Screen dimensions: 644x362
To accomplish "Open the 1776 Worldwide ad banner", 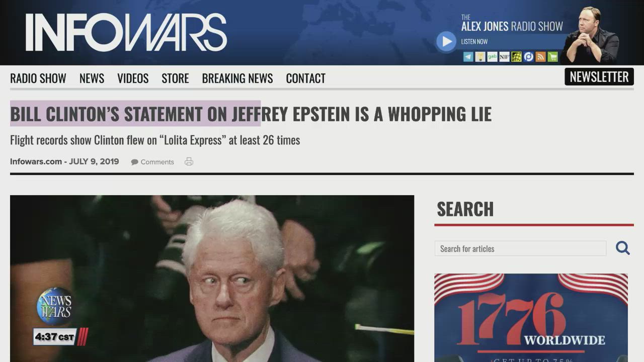I will click(x=531, y=318).
